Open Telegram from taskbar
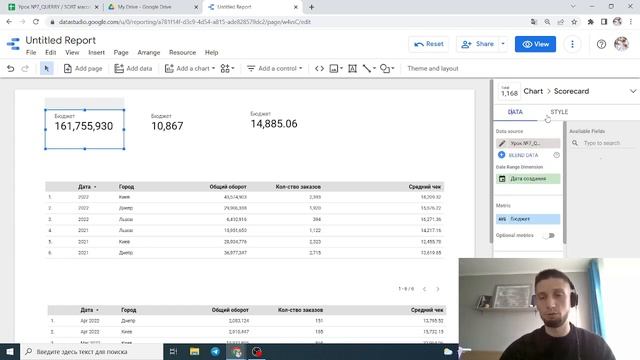Image resolution: width=640 pixels, height=360 pixels. 215,351
